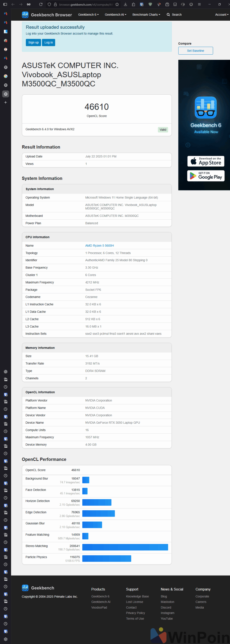Screen dimensions: 230x644
Task: Open the Contact footer link
Action: 131,608
